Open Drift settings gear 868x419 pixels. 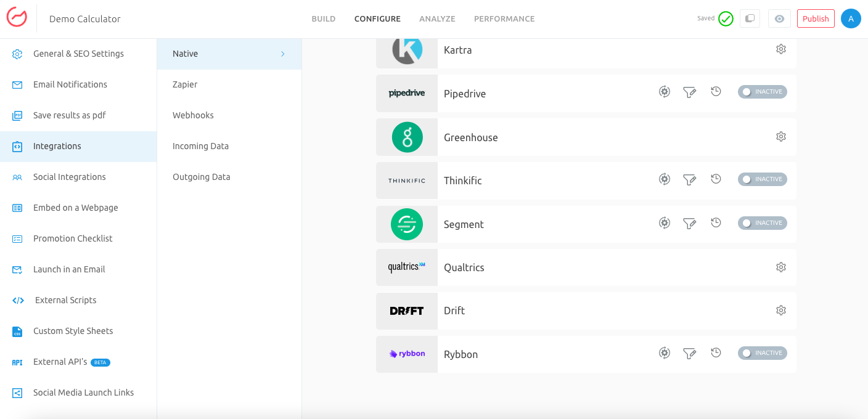click(781, 311)
